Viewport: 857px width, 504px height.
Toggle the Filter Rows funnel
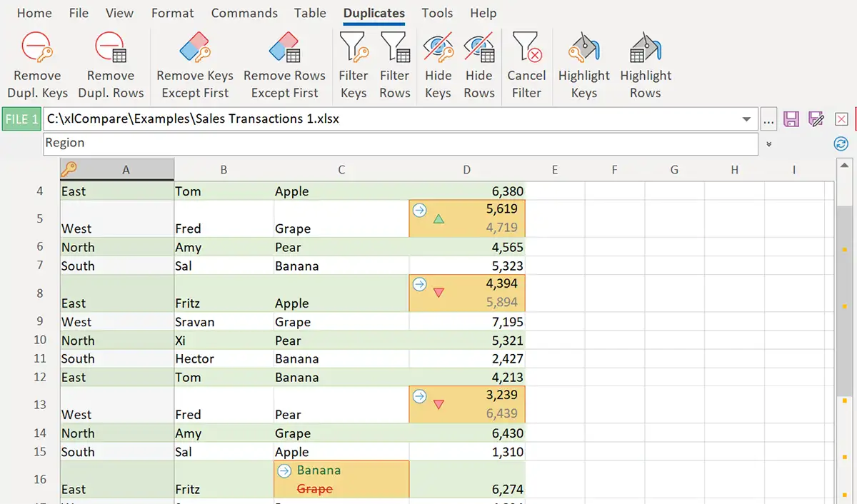[x=395, y=48]
